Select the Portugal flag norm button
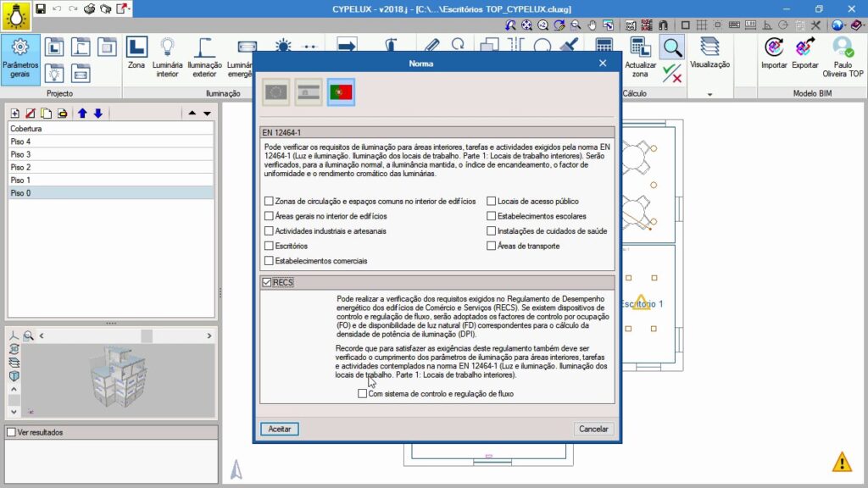868x488 pixels. tap(341, 91)
